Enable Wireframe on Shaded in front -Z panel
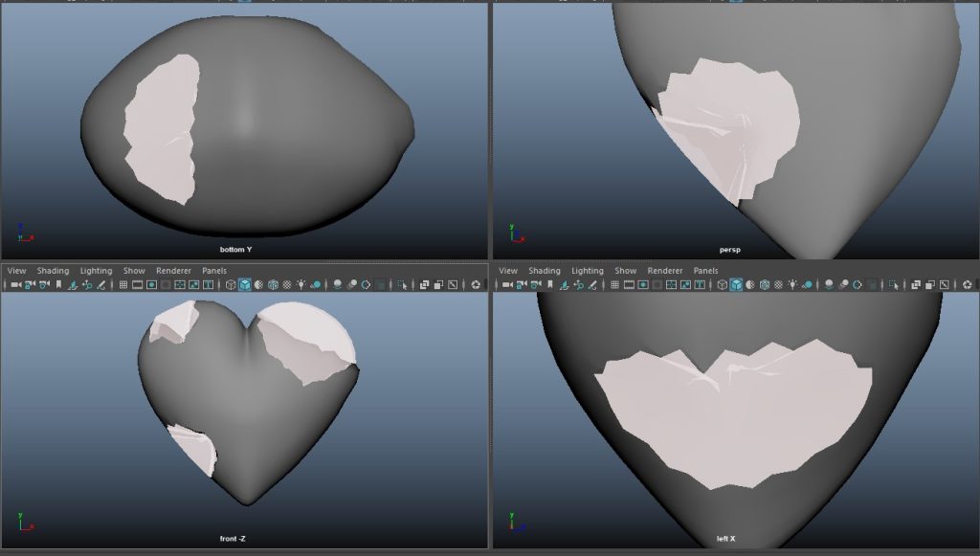The height and width of the screenshot is (556, 980). [273, 285]
